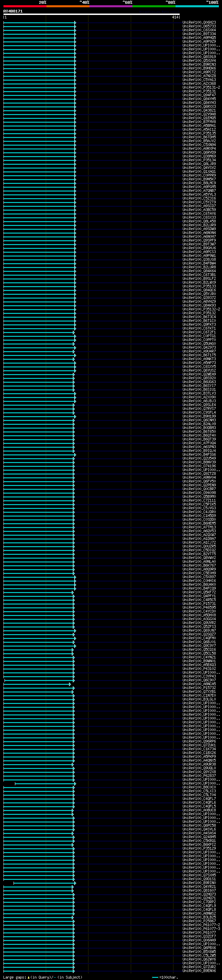Image resolution: width=222 pixels, height=980 pixels.
Task: Click the red 20% identity legend segment
Action: tap(25, 6)
